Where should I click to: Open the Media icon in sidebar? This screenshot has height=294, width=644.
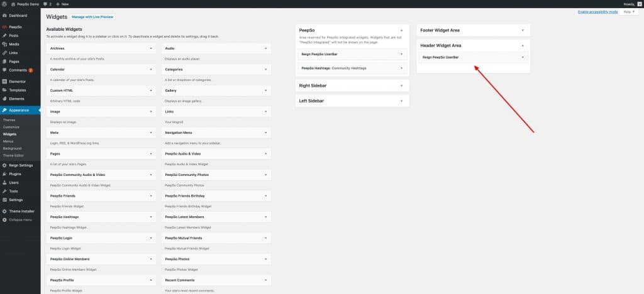click(x=4, y=44)
